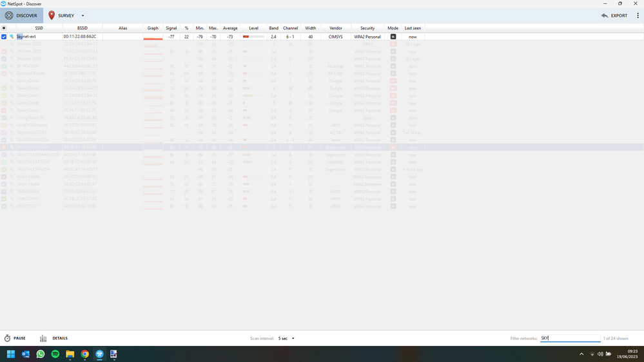Click the Filter networks input field
644x362 pixels.
pyautogui.click(x=570, y=338)
